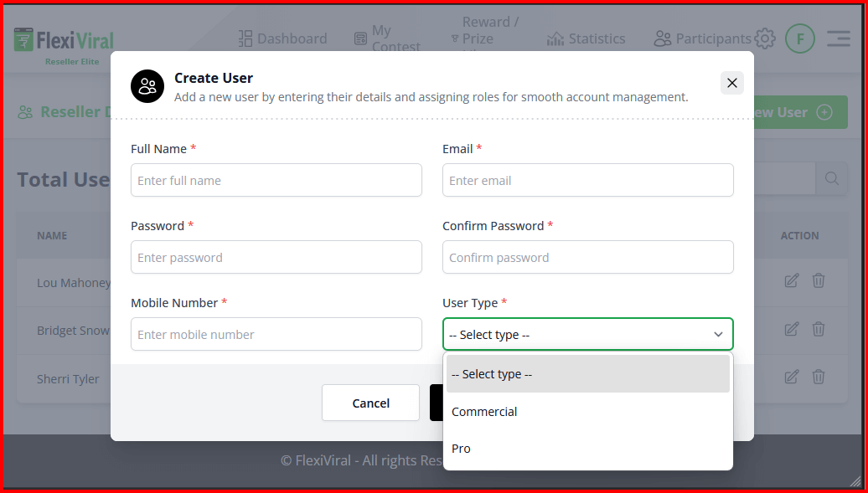Open the Participants menu item
868x493 pixels.
click(x=703, y=39)
